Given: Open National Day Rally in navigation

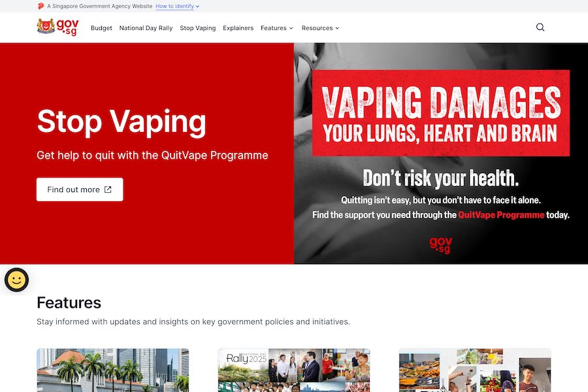Looking at the screenshot, I should [x=146, y=28].
